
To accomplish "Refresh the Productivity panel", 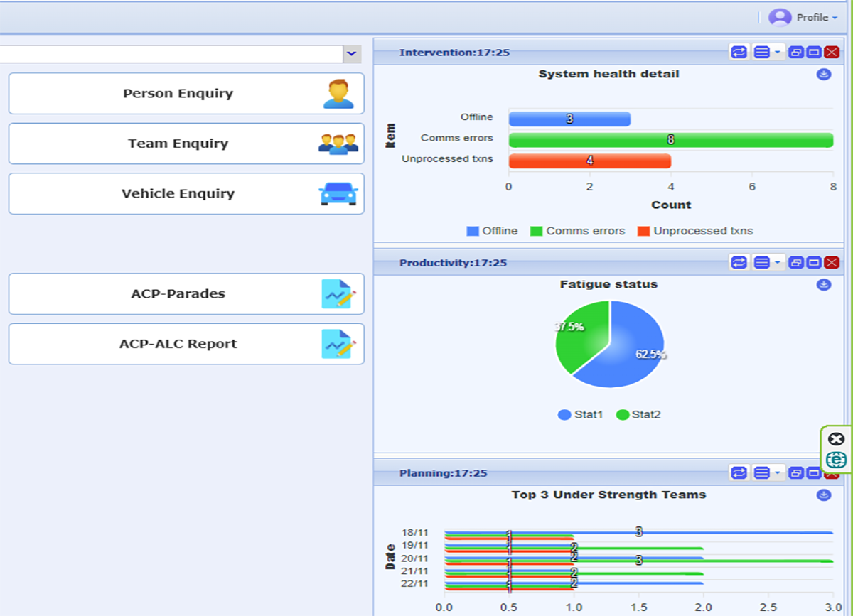I will [739, 263].
